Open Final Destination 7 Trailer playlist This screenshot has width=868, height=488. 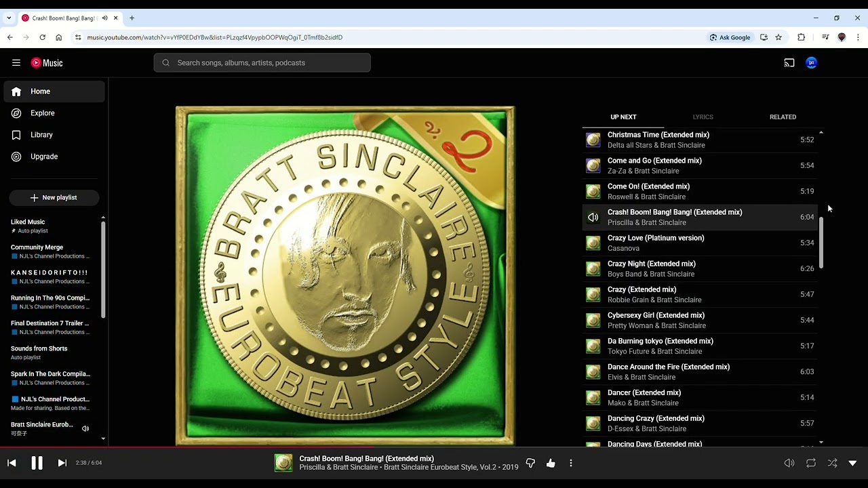(x=52, y=327)
